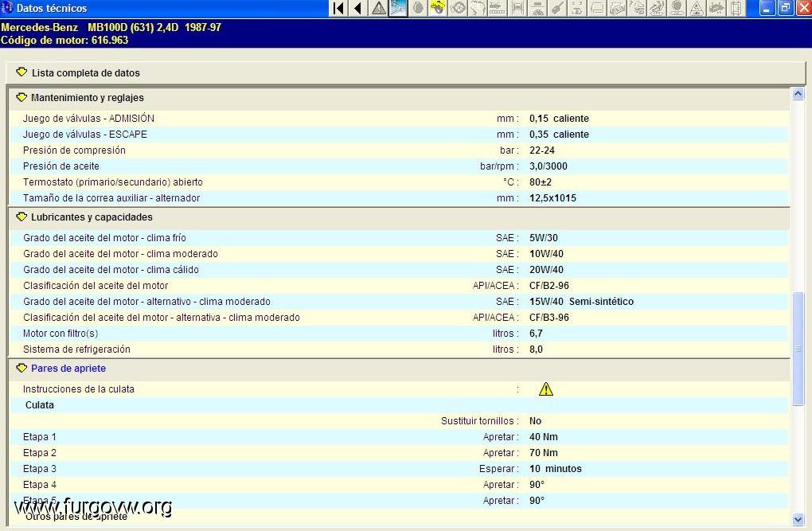Click thermostat value '80±2'
The height and width of the screenshot is (531, 812).
[x=540, y=182]
